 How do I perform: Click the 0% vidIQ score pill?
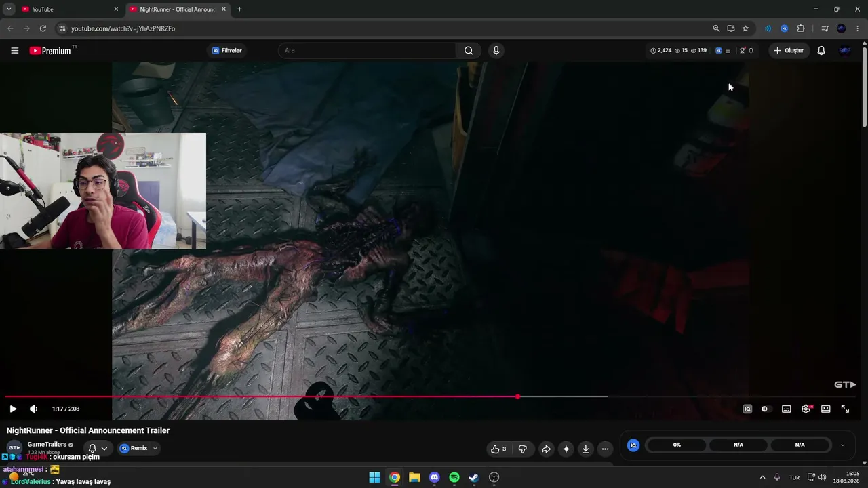677,445
